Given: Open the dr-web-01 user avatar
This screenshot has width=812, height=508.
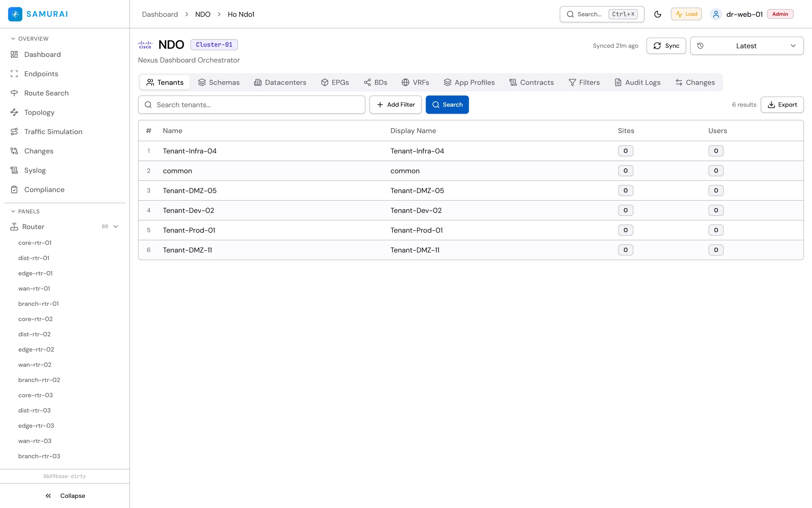Looking at the screenshot, I should [x=716, y=14].
